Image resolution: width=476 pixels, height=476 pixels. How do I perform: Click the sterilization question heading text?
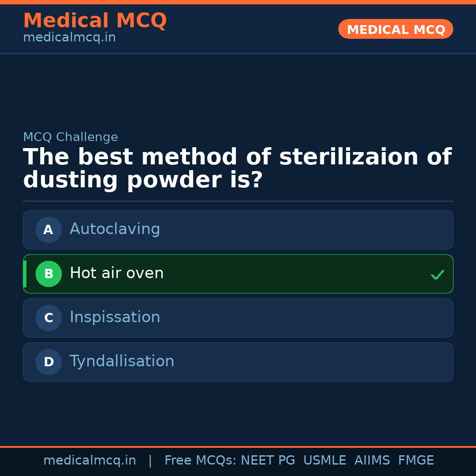(237, 169)
